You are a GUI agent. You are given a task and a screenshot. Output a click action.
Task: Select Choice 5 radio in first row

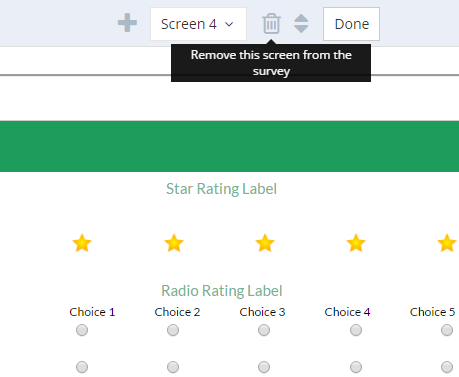(x=447, y=330)
